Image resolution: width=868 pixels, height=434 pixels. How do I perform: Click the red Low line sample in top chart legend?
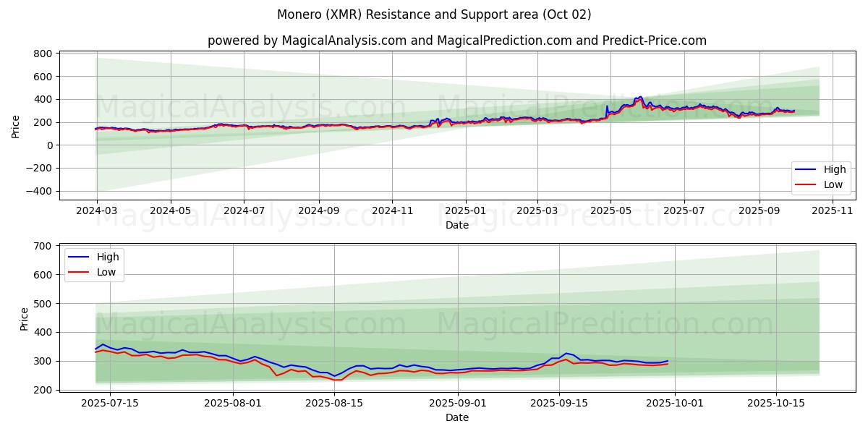[x=807, y=184]
